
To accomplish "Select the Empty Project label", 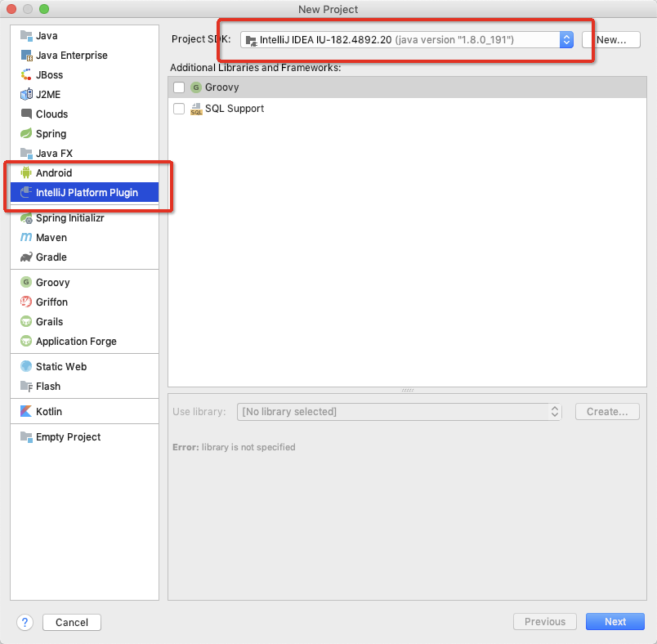I will pos(69,437).
